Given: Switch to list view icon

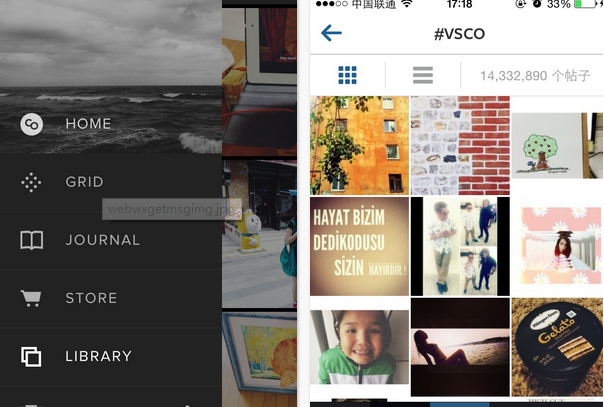Looking at the screenshot, I should tap(423, 75).
